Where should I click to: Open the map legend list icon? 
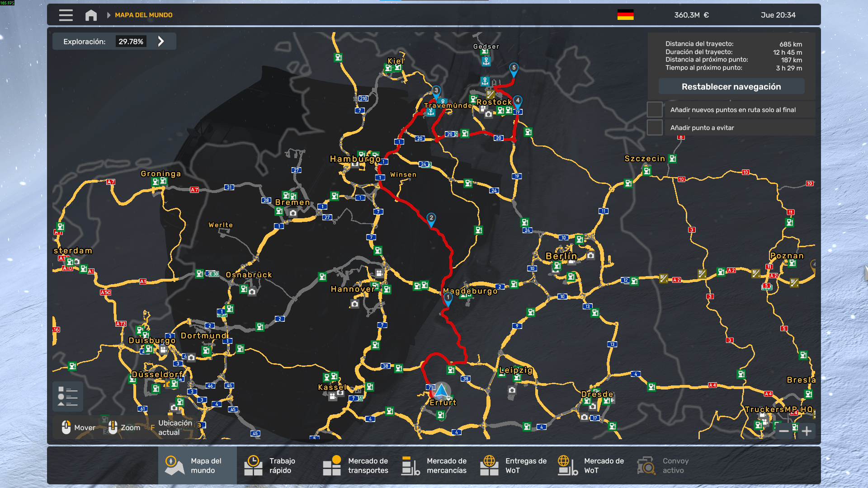[68, 396]
